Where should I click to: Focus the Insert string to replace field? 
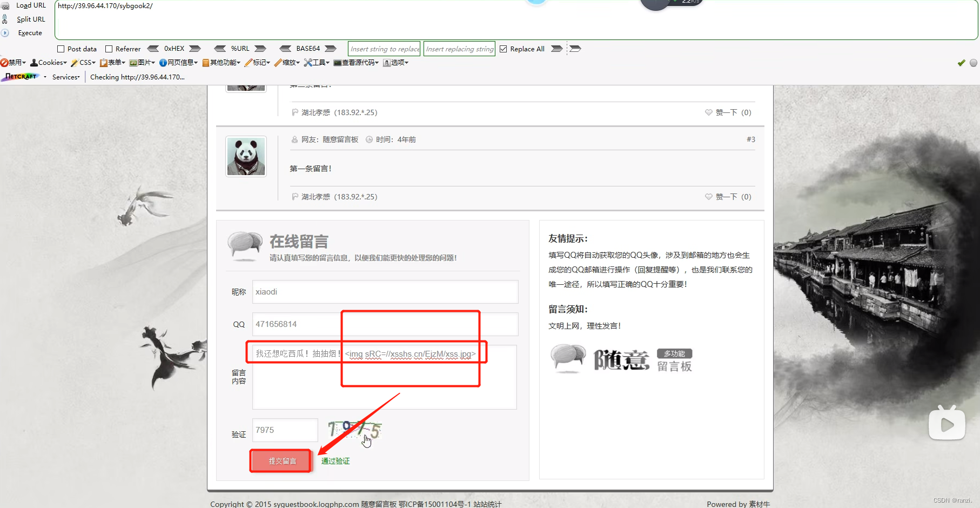[384, 49]
